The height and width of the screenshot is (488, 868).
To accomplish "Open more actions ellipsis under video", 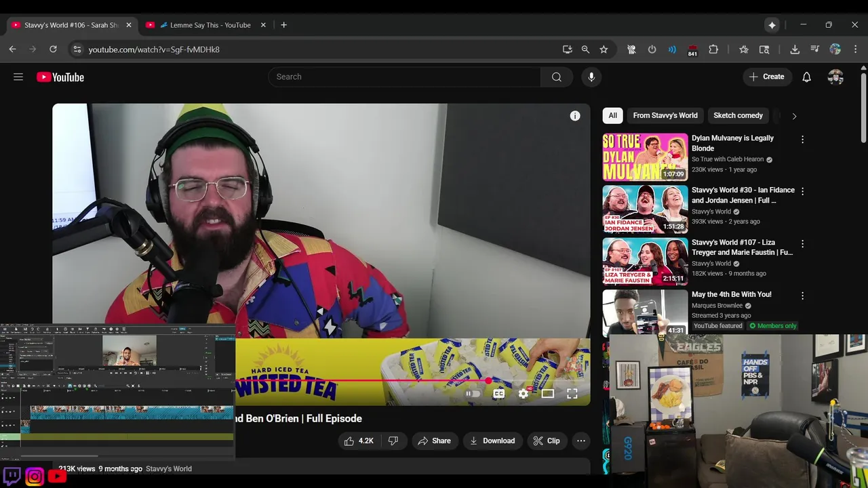I will [581, 441].
